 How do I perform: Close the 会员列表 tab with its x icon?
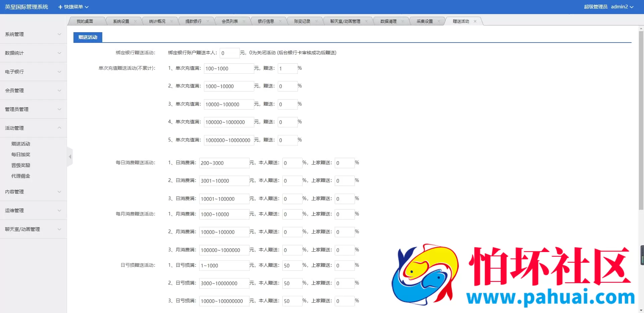click(245, 20)
